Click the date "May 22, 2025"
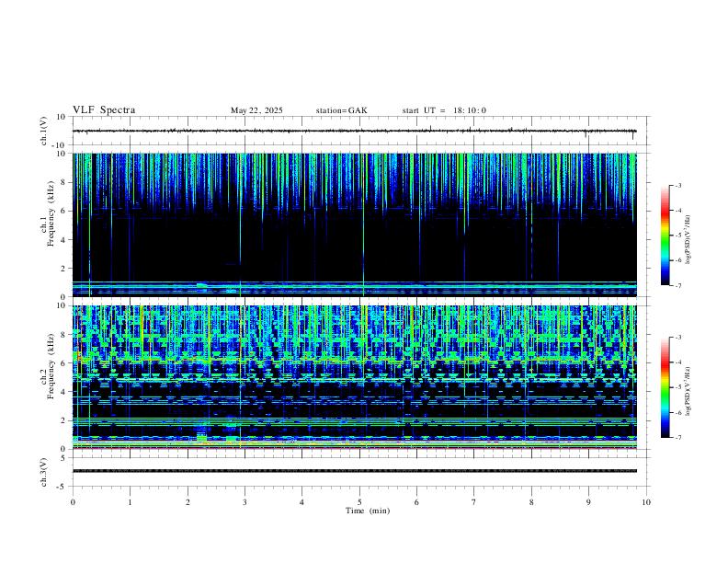Image resolution: width=728 pixels, height=563 pixels. coord(256,110)
